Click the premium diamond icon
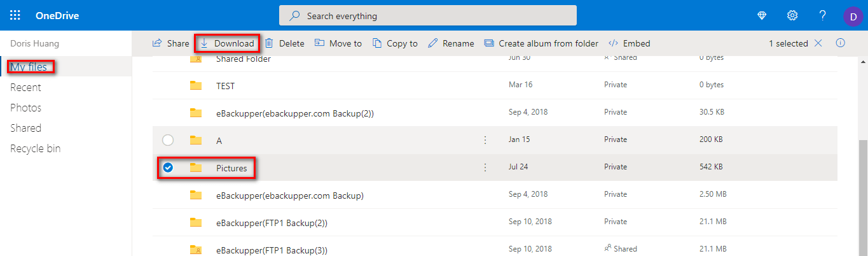This screenshot has height=256, width=868. pyautogui.click(x=762, y=15)
